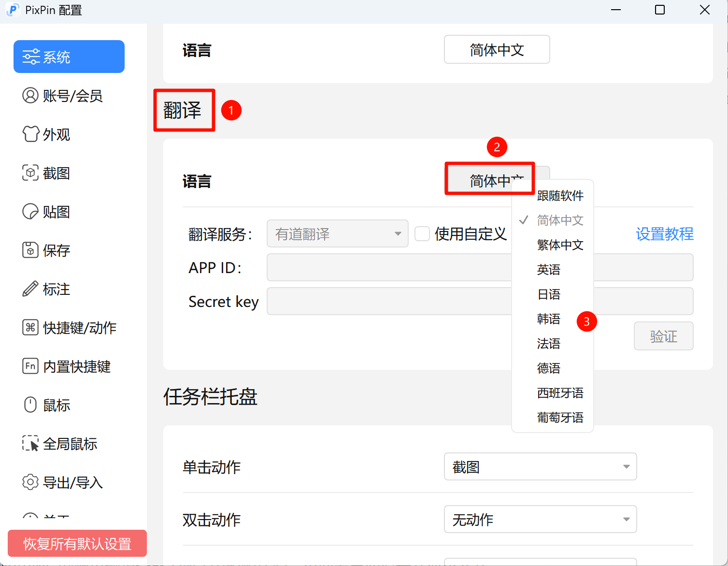728x566 pixels.
Task: Select the 快捷键/动作 command icon
Action: 30,328
